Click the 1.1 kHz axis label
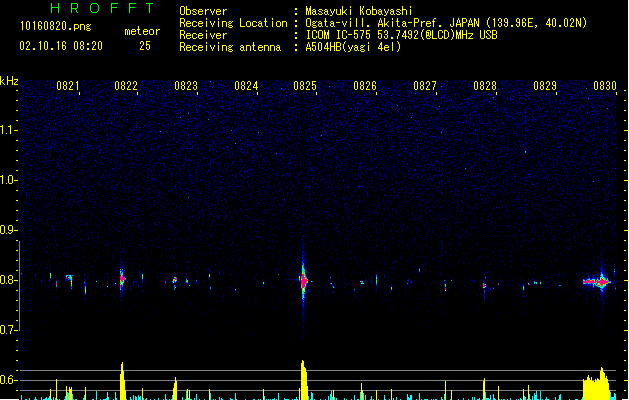This screenshot has height=400, width=629. 9,130
